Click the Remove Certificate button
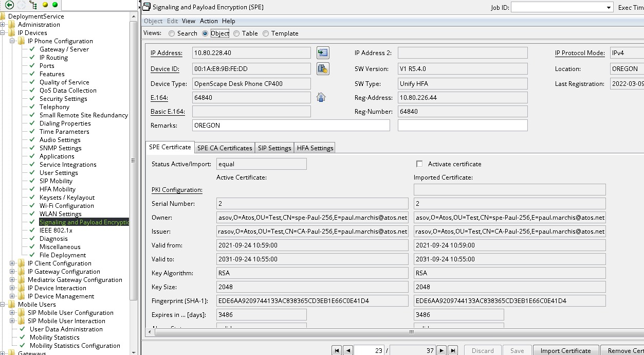The width and height of the screenshot is (644, 355). point(622,350)
